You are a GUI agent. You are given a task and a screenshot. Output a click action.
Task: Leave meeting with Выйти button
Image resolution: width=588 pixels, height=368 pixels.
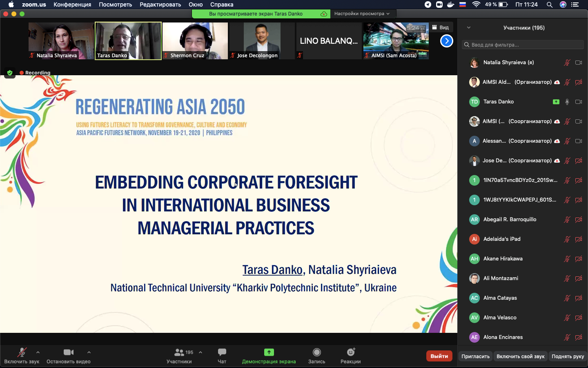coord(439,356)
